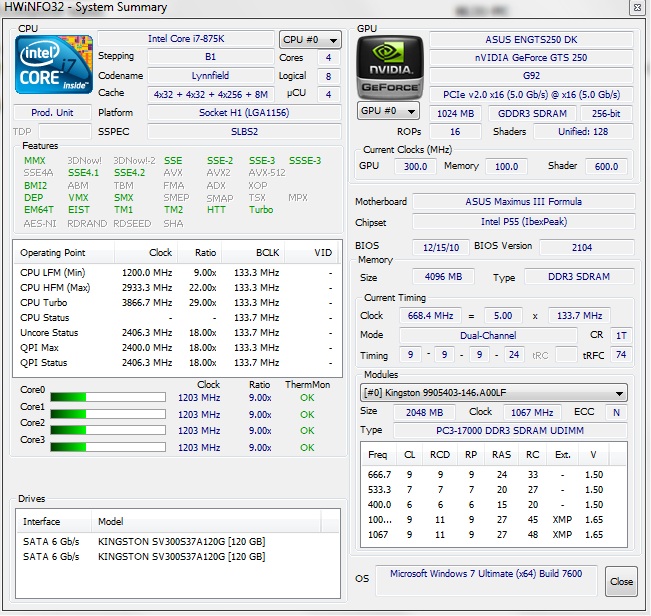Image resolution: width=651 pixels, height=616 pixels.
Task: Click the cache 4x32 + 4x32 field
Action: pyautogui.click(x=210, y=94)
